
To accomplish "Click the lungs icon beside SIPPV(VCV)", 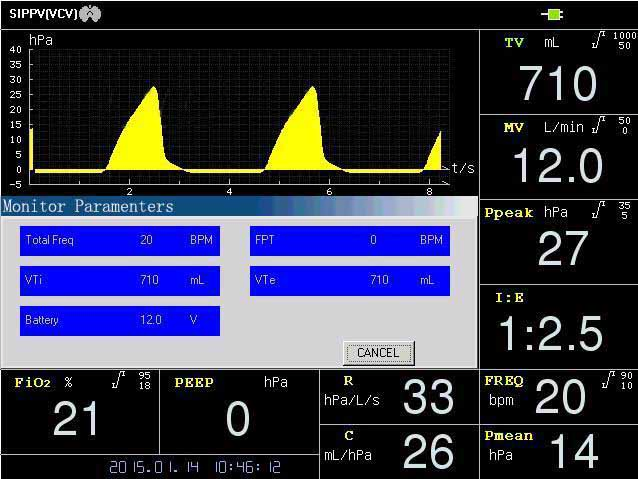I will 90,14.
